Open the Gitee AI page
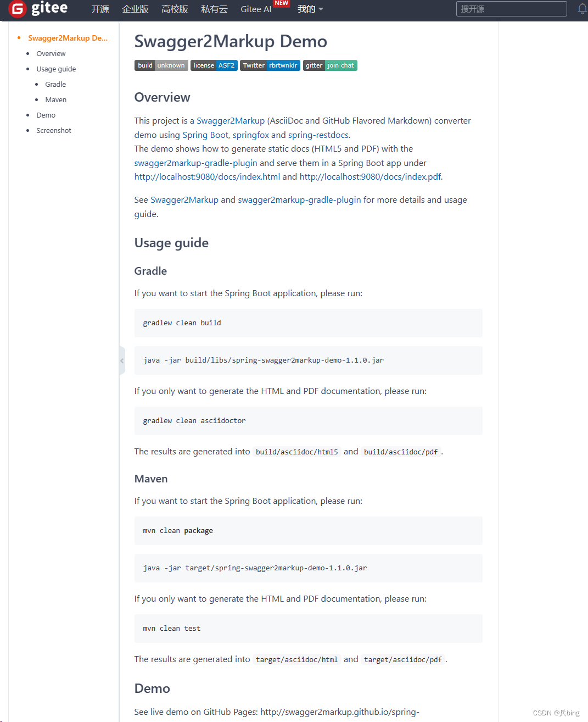 pos(256,9)
